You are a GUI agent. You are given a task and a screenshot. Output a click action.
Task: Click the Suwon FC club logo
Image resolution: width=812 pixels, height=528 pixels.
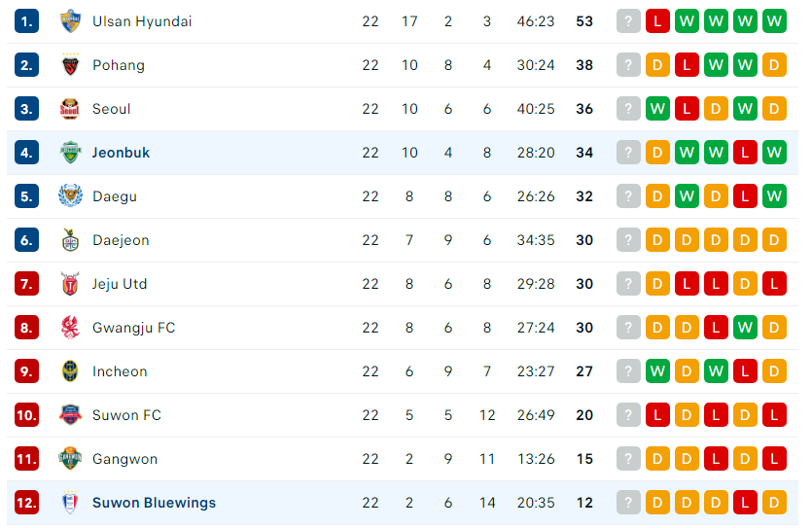(70, 415)
